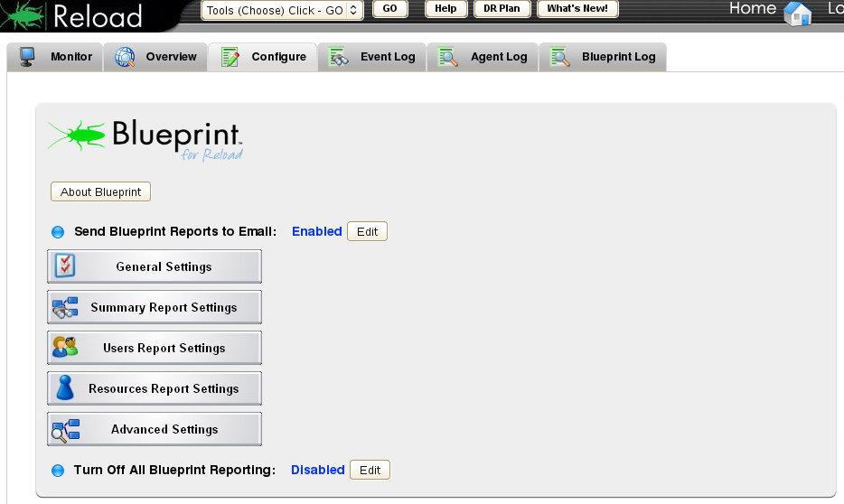Click the Blueprint for Reload logo

coord(145,140)
